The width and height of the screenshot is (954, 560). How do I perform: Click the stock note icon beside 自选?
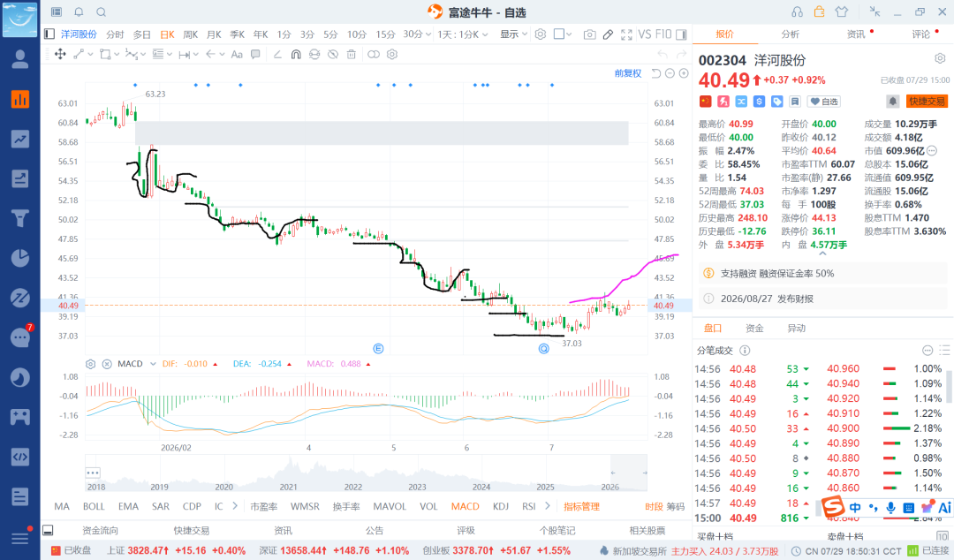(x=795, y=102)
